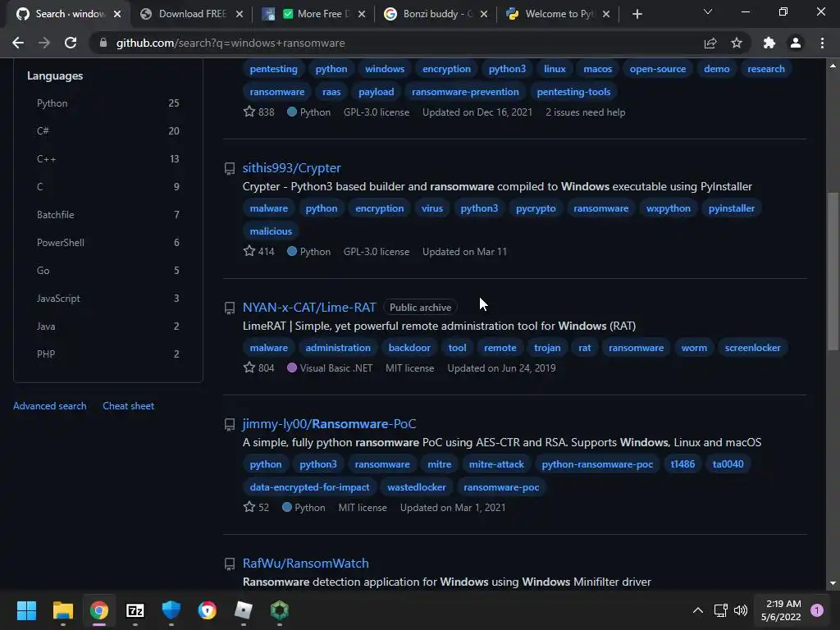This screenshot has width=840, height=630.
Task: Select the mitre-attack topic tag
Action: click(x=496, y=464)
